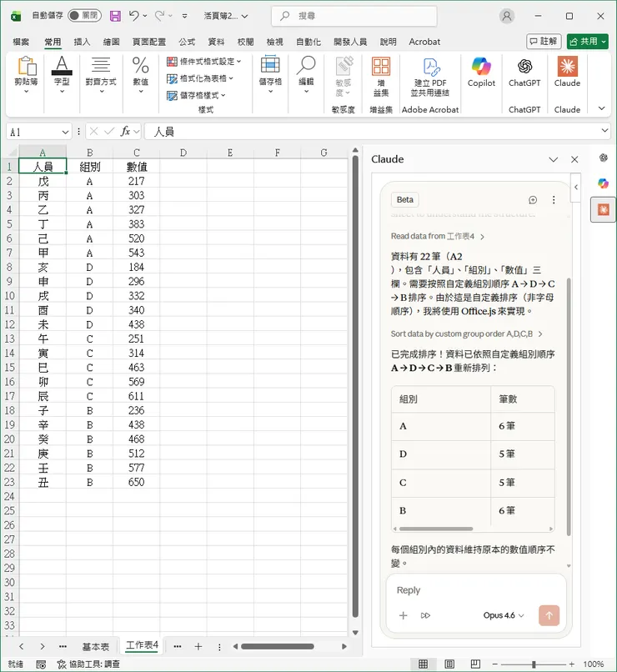The height and width of the screenshot is (672, 617).
Task: Open the 字型 font group
Action: click(62, 75)
